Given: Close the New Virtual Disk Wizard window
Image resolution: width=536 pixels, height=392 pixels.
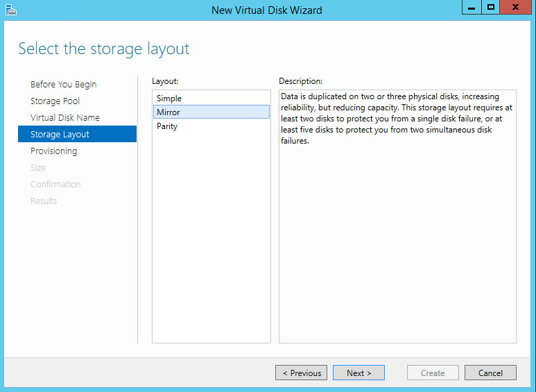Looking at the screenshot, I should [x=516, y=8].
